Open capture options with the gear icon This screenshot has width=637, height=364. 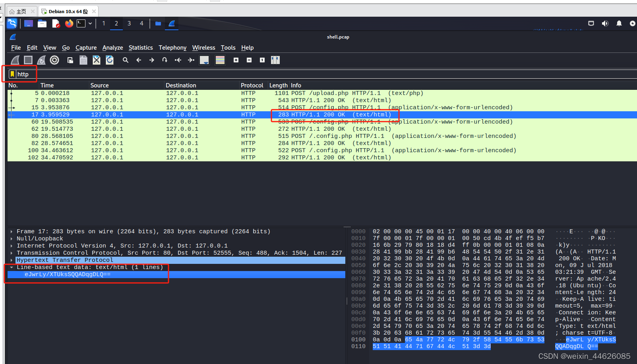[x=54, y=60]
